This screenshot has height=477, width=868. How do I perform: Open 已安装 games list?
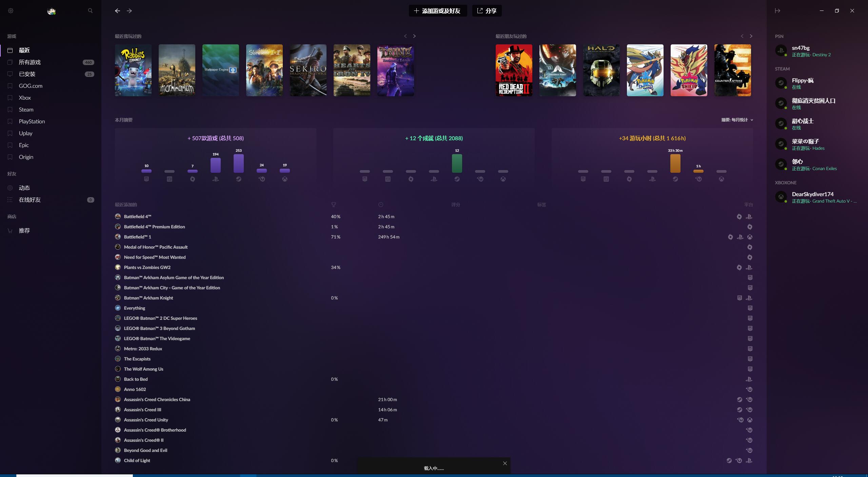tap(51, 74)
